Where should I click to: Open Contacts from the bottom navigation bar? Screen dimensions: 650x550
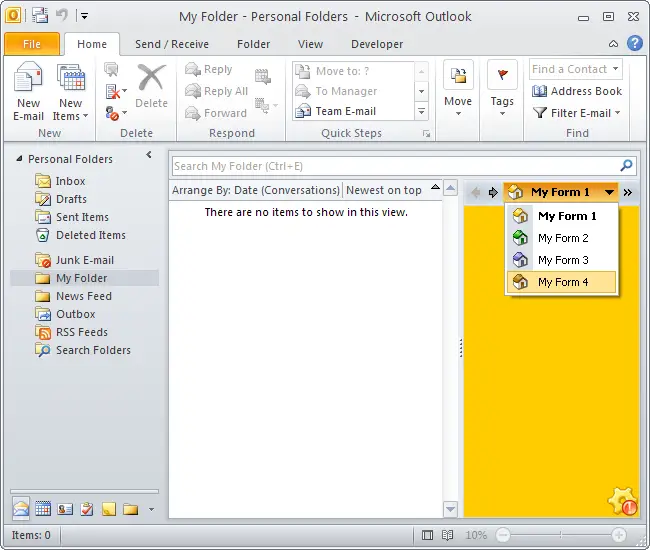65,509
